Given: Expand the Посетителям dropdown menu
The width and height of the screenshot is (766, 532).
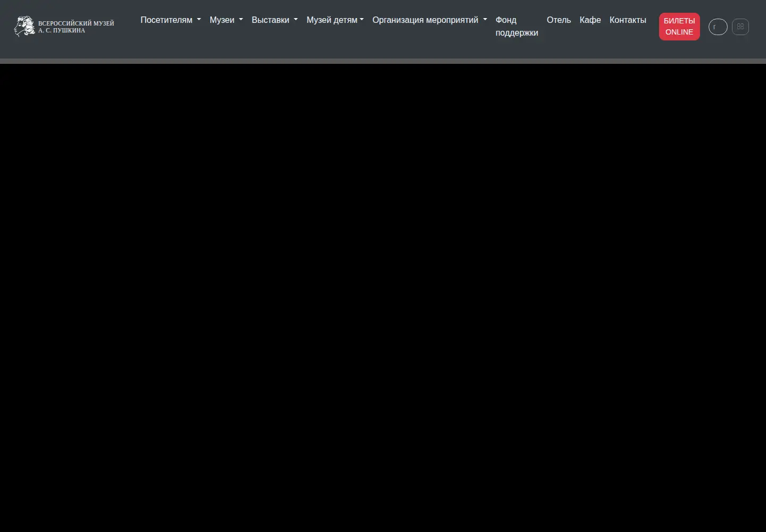Looking at the screenshot, I should (x=171, y=20).
